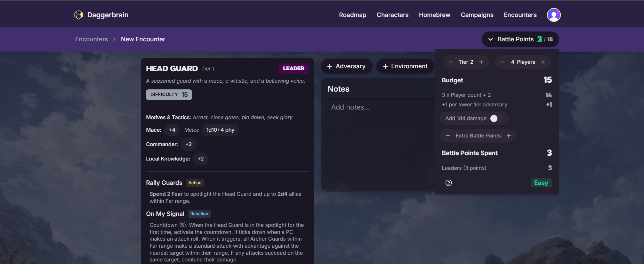Click the Daggerbrain logo icon

pyautogui.click(x=78, y=15)
